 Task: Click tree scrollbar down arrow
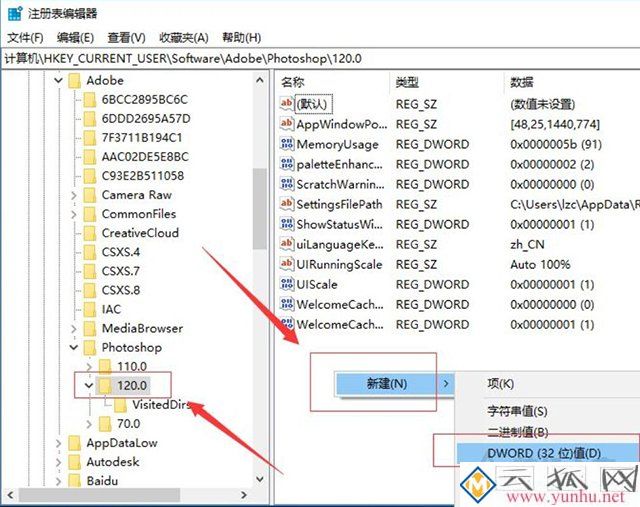coord(260,479)
